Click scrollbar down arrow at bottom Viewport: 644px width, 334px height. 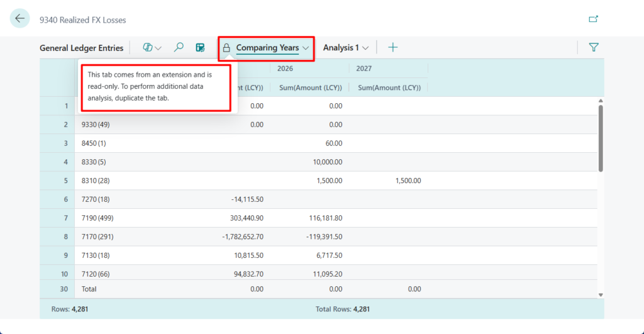(601, 294)
